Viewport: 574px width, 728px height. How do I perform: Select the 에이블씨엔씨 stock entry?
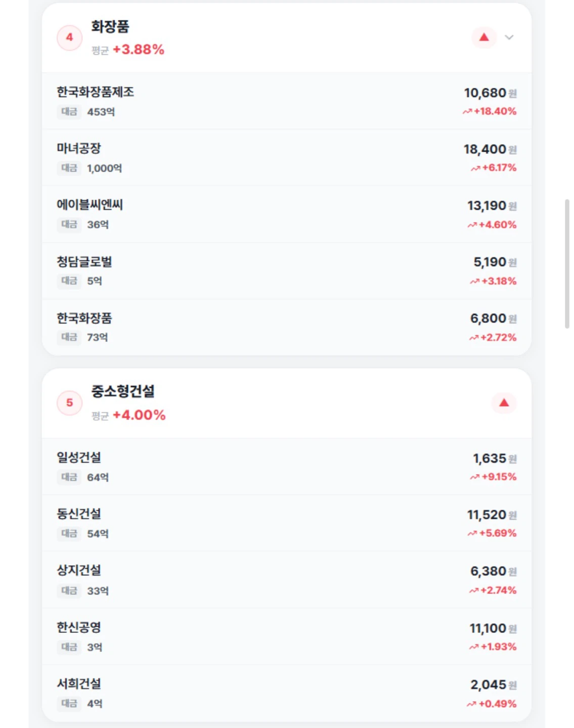click(287, 214)
